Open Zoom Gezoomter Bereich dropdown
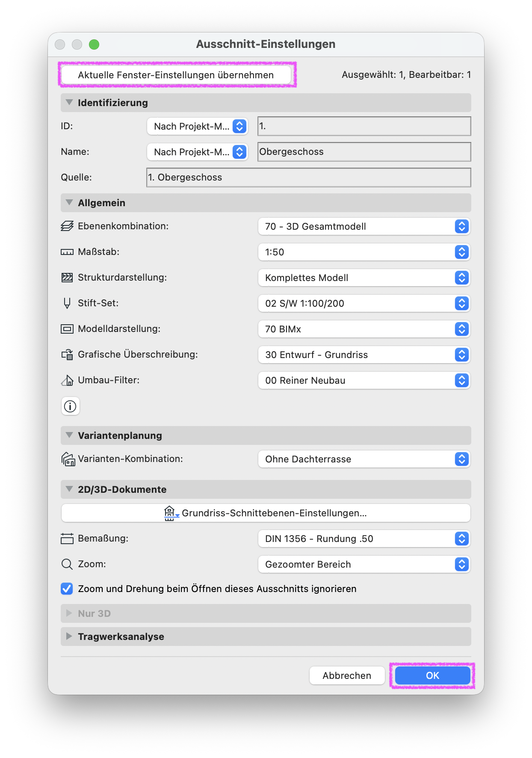This screenshot has height=758, width=532. [364, 564]
